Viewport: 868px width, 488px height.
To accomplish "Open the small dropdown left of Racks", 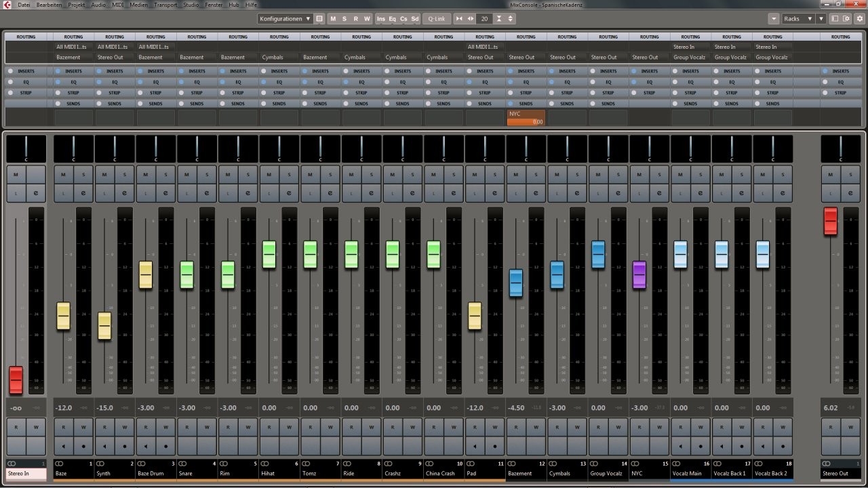I will coord(774,19).
